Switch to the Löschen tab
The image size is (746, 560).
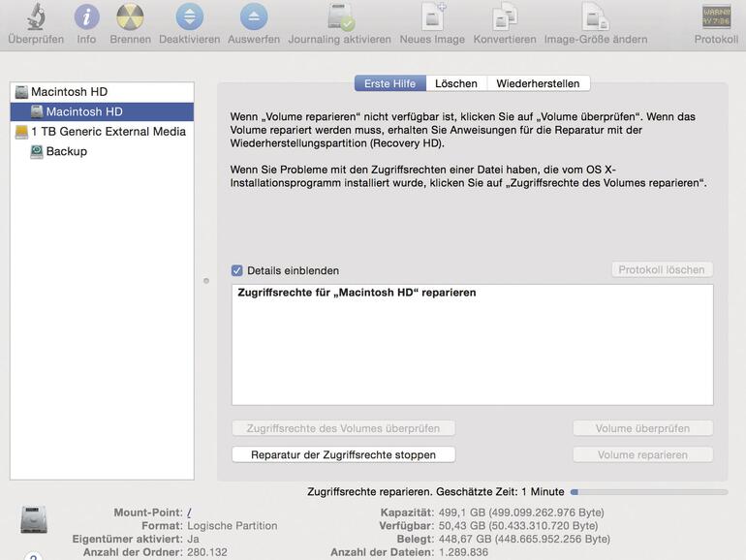click(x=456, y=83)
